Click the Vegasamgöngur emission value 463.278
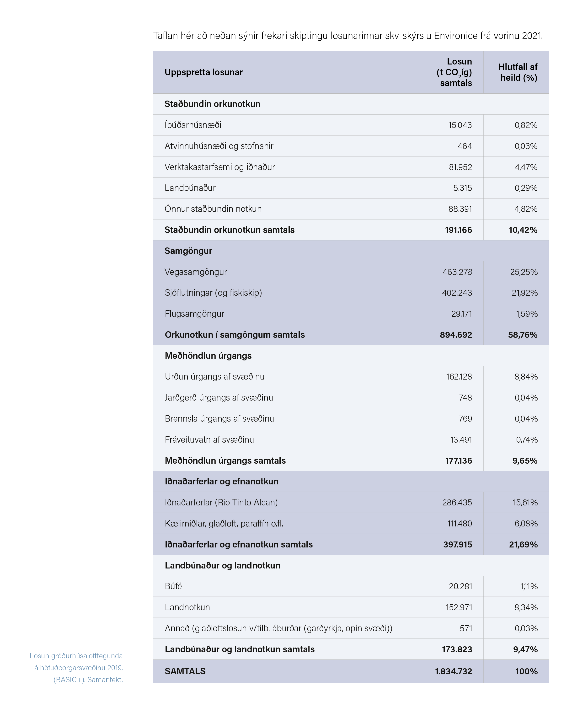 [457, 272]
